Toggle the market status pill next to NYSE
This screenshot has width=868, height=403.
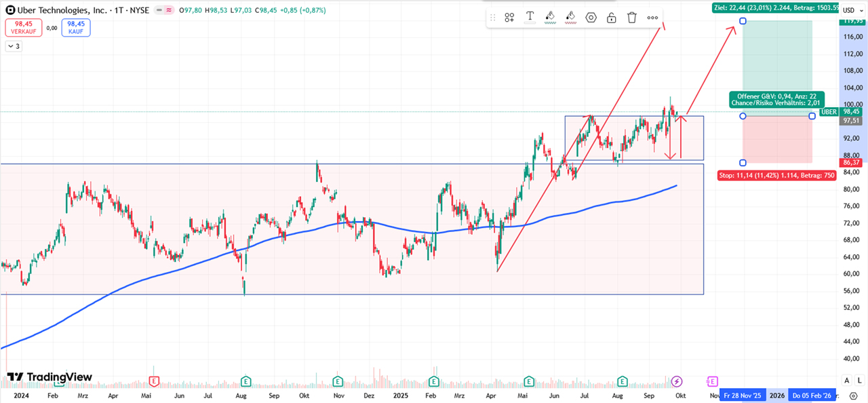(x=164, y=10)
